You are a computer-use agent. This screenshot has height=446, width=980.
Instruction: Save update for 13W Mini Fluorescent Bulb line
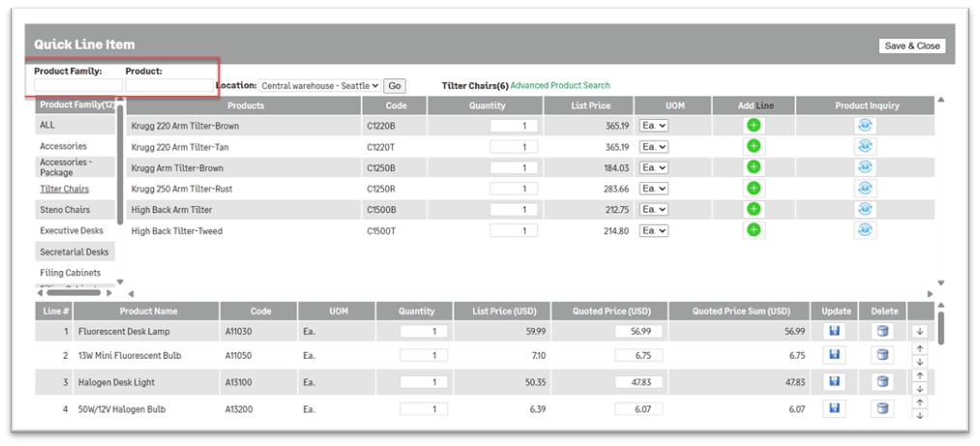click(834, 355)
